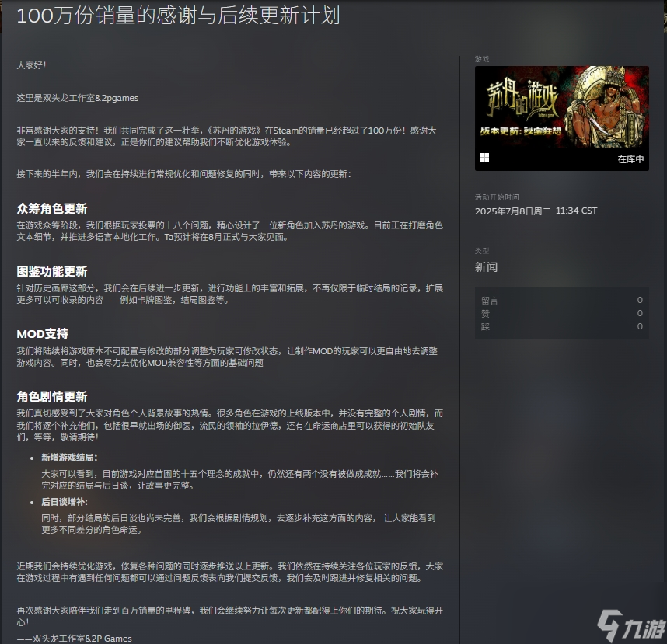Open the Sultan's Game capsule image
Image resolution: width=667 pixels, height=644 pixels.
pyautogui.click(x=561, y=106)
